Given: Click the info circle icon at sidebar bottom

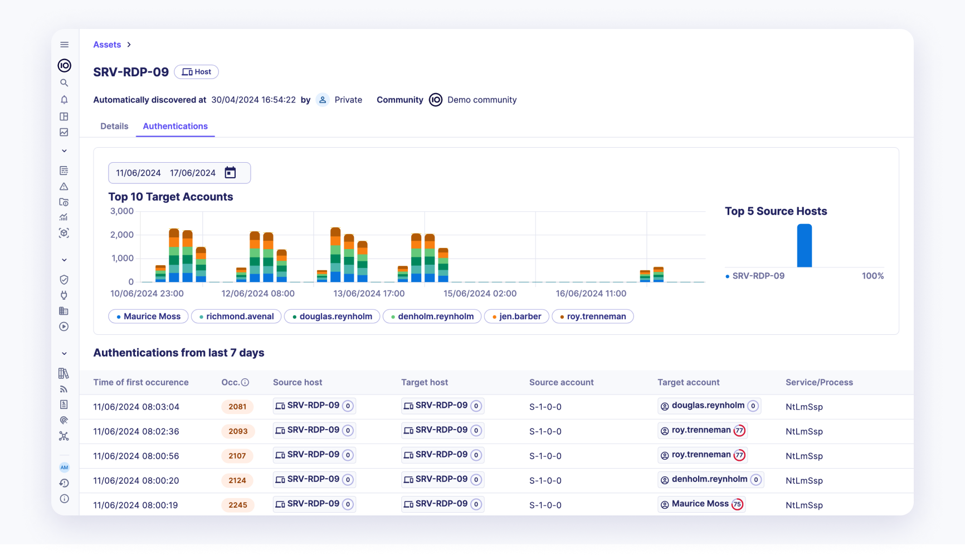Looking at the screenshot, I should [64, 499].
